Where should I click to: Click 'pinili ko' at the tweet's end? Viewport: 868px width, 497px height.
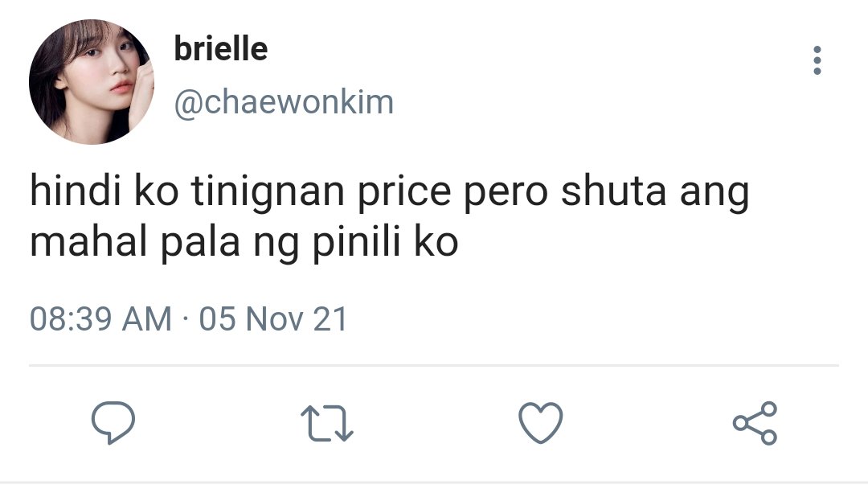tap(385, 243)
